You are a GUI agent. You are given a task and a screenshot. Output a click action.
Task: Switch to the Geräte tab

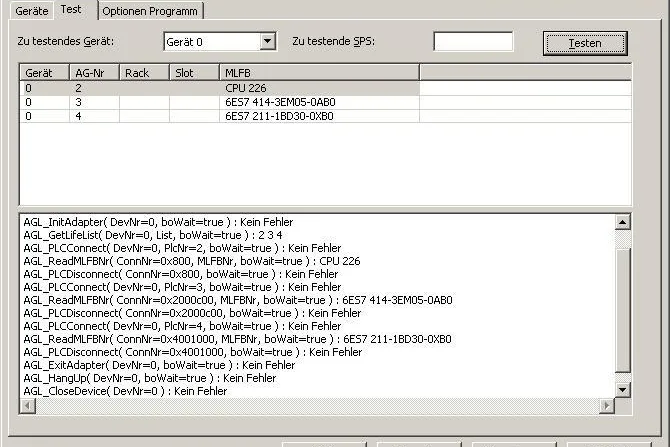tap(32, 11)
